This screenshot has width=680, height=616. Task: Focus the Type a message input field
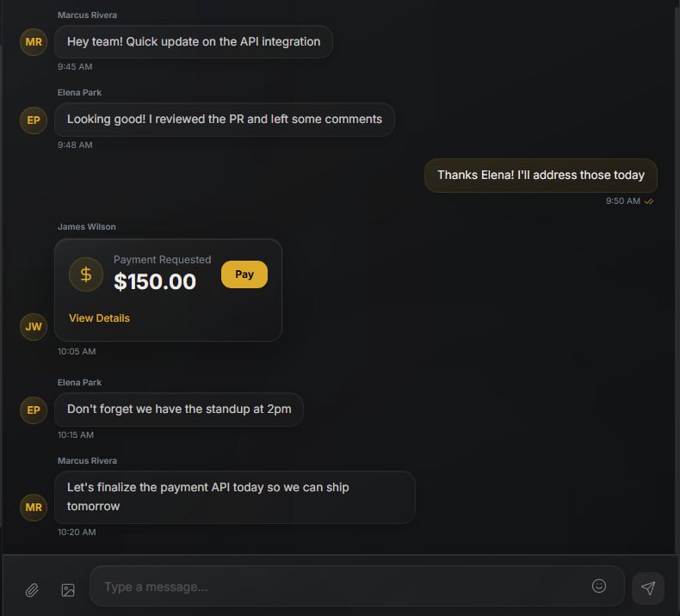coord(344,587)
